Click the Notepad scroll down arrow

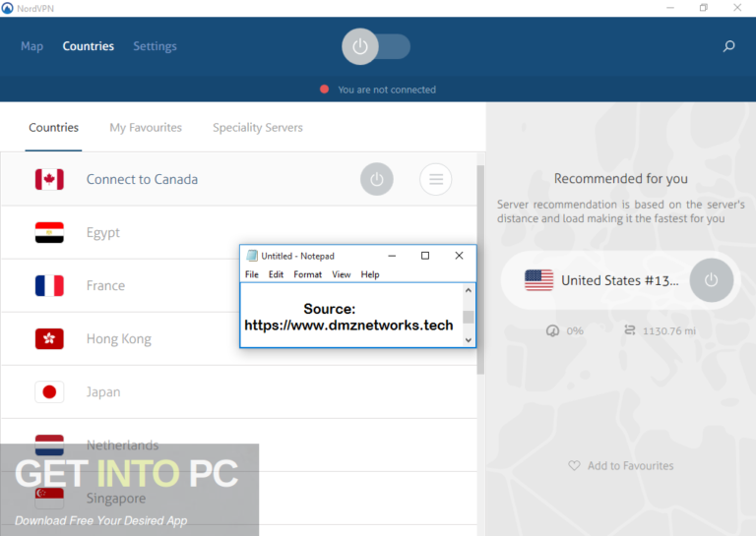pyautogui.click(x=469, y=340)
